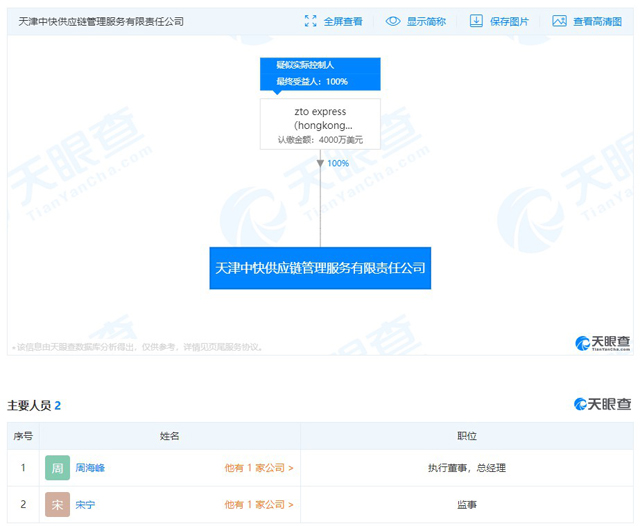
Task: Click the download icon for 保存图片
Action: (x=476, y=21)
